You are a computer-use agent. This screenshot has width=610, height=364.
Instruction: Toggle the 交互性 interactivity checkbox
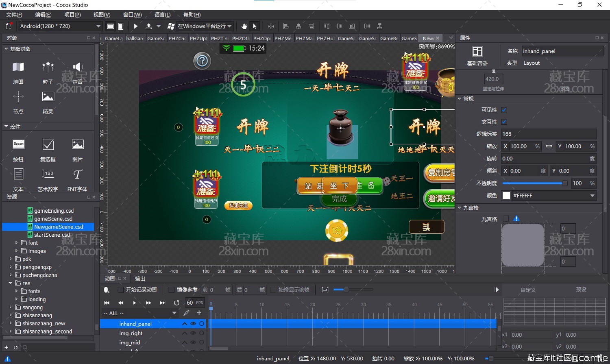[x=504, y=122]
